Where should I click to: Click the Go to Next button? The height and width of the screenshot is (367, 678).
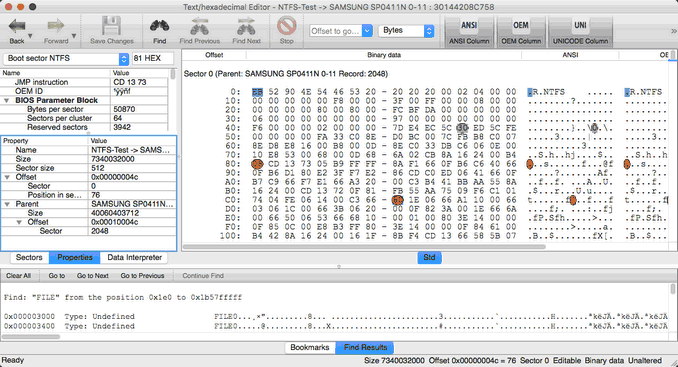pyautogui.click(x=93, y=276)
